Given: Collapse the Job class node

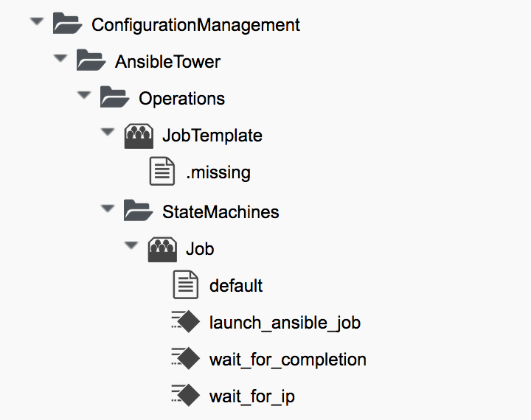Looking at the screenshot, I should (131, 246).
